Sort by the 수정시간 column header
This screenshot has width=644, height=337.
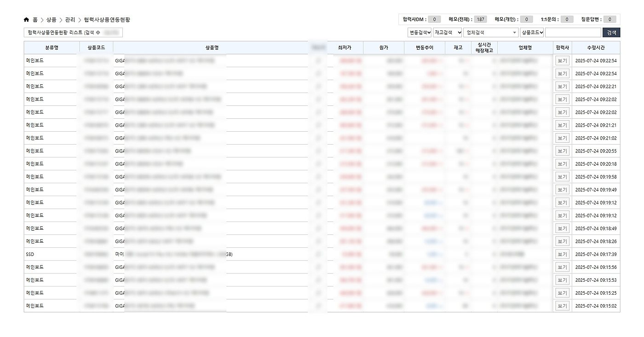pos(596,48)
